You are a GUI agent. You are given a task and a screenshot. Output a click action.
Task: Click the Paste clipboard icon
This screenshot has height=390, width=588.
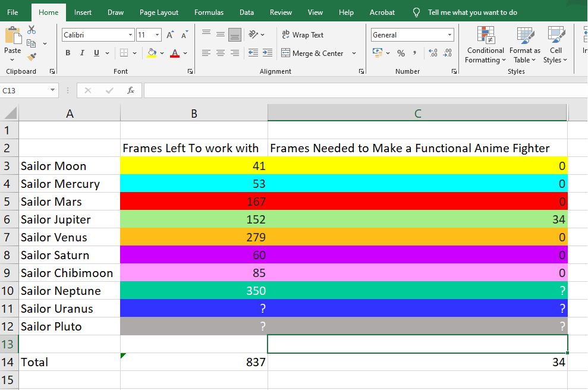coord(12,36)
